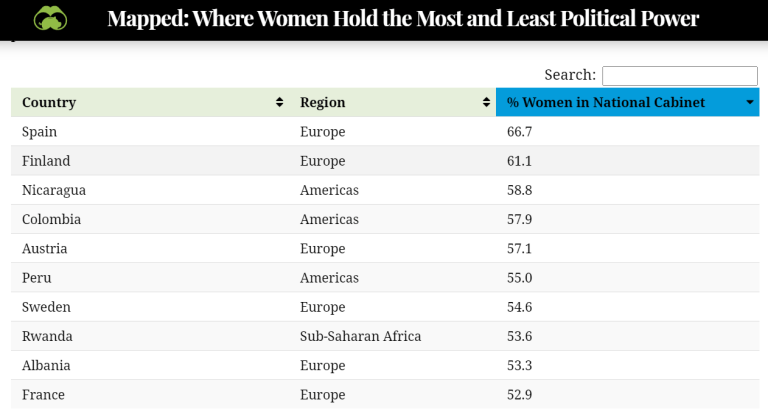Click the Region column sort arrows icon
The height and width of the screenshot is (414, 768).
point(486,102)
